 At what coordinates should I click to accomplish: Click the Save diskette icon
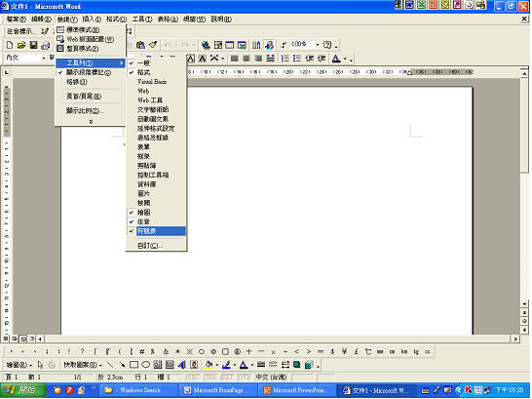33,45
